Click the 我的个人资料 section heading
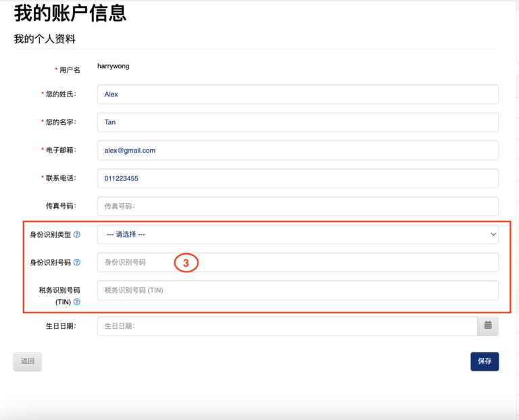519x420 pixels. coord(45,39)
